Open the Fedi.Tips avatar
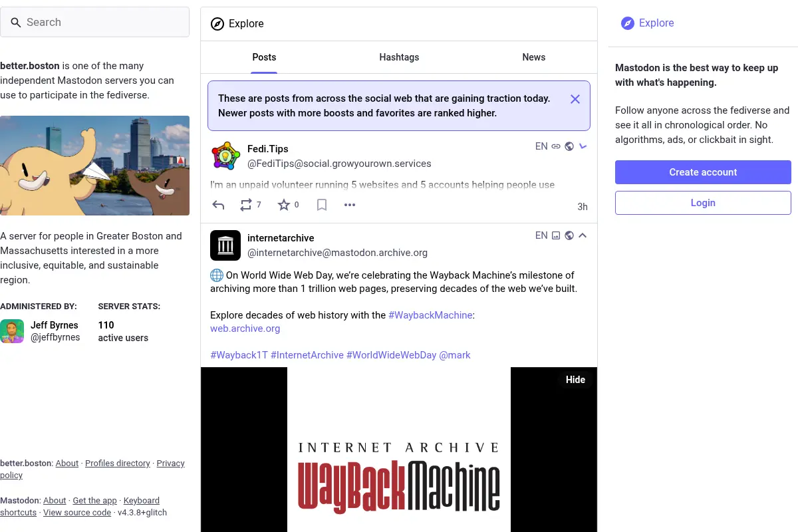This screenshot has height=532, width=798. (225, 156)
